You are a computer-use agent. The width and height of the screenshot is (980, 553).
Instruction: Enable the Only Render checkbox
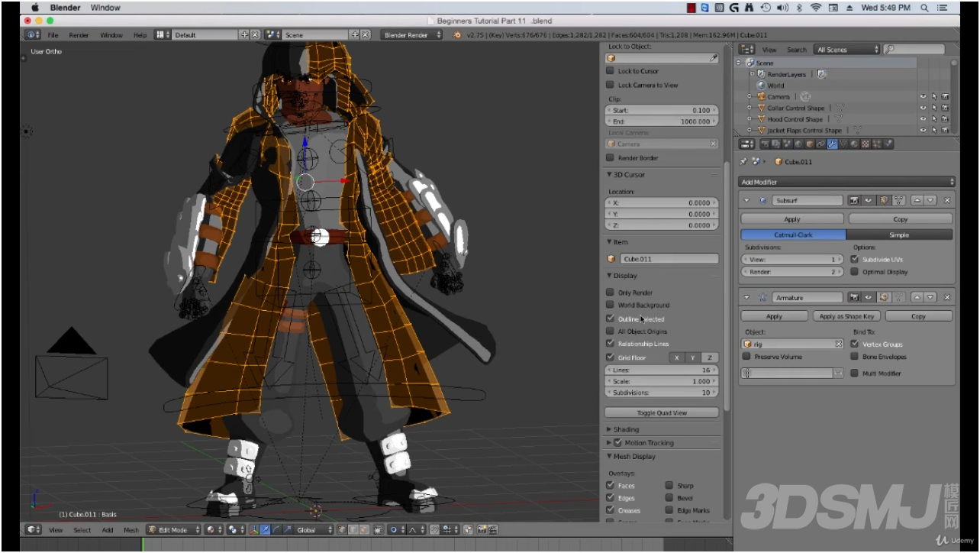[611, 293]
